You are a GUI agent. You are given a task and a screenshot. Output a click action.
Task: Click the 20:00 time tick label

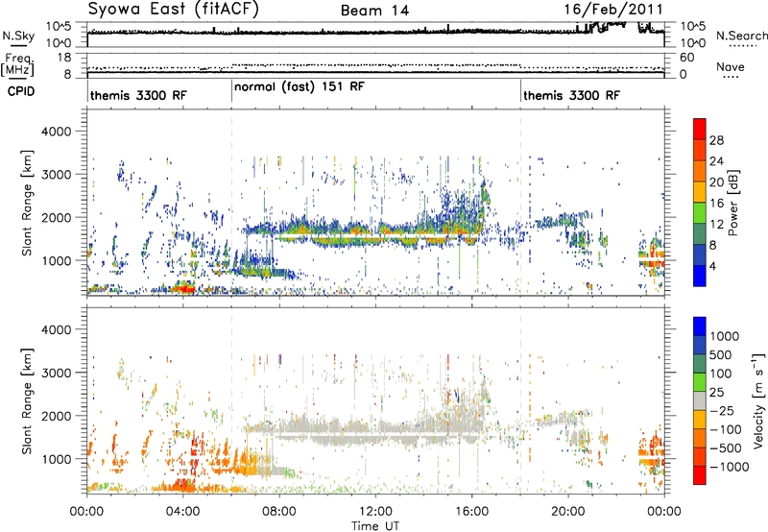pos(567,512)
